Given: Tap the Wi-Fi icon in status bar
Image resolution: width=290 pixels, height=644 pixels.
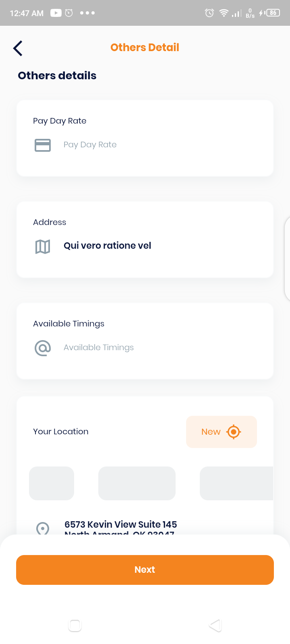Looking at the screenshot, I should click(x=224, y=13).
